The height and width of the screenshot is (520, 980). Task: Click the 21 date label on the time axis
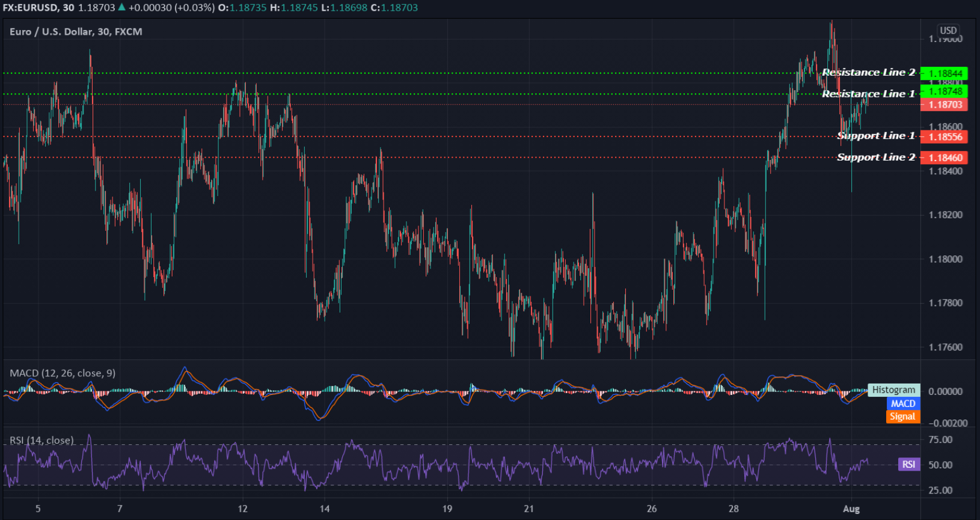pos(528,509)
